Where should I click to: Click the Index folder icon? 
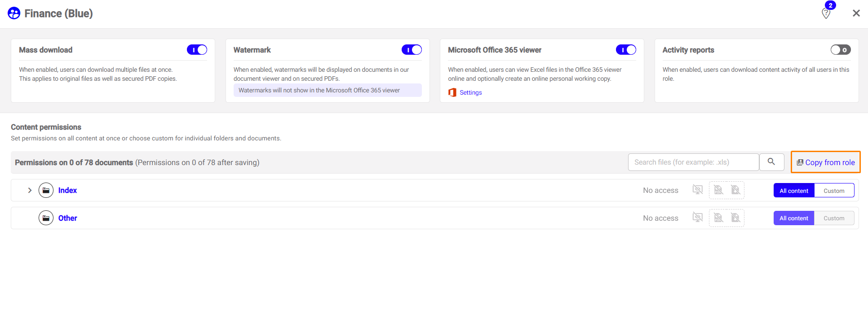[46, 190]
